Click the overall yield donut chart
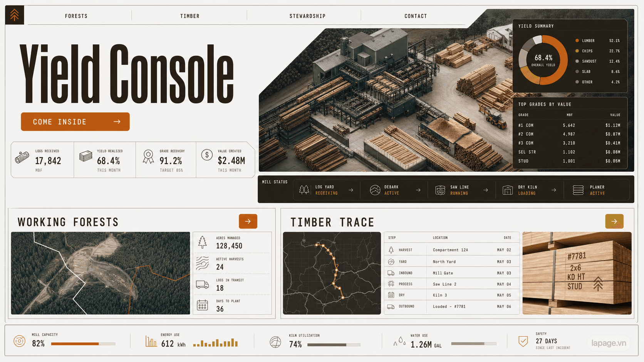The width and height of the screenshot is (644, 362). (543, 60)
